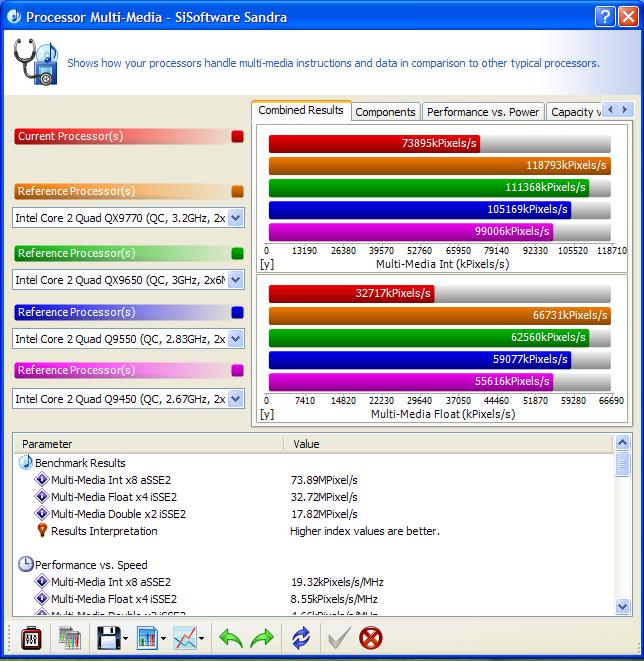Switch to the Components tab
Viewport: 644px width, 661px height.
(385, 112)
